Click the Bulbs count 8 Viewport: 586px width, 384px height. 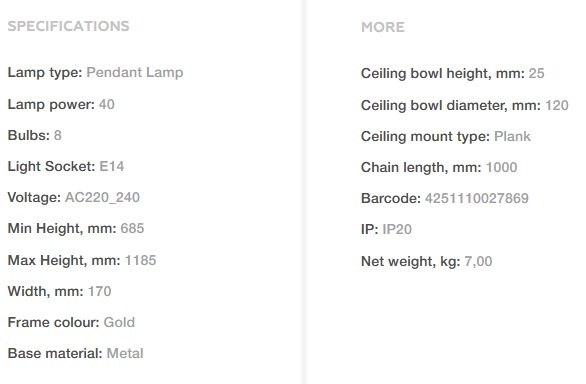click(58, 135)
